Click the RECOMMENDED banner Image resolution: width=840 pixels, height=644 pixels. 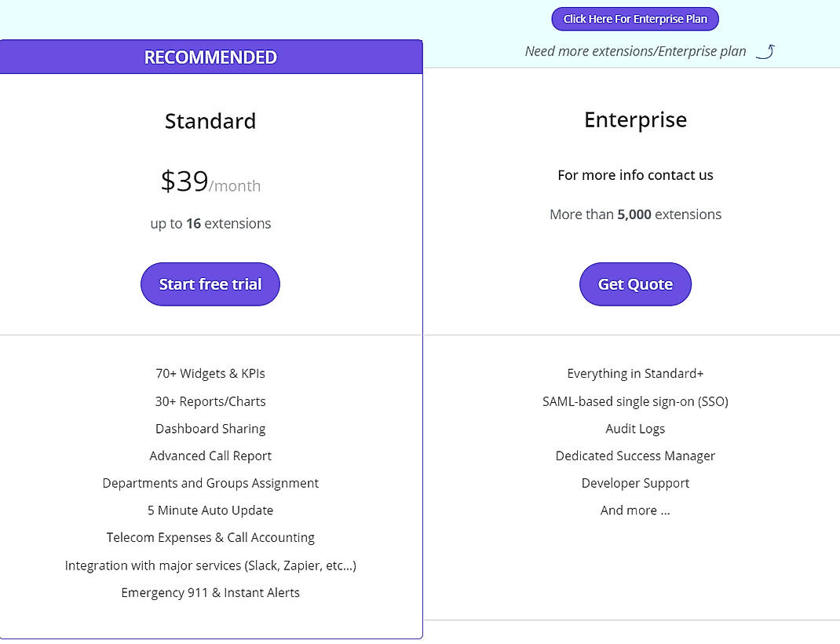point(210,57)
